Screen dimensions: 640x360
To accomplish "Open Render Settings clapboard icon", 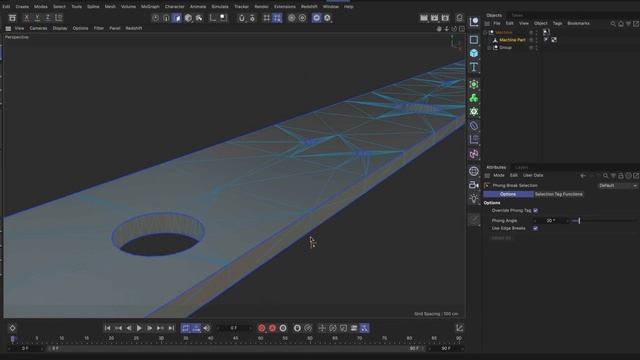I will coord(445,18).
